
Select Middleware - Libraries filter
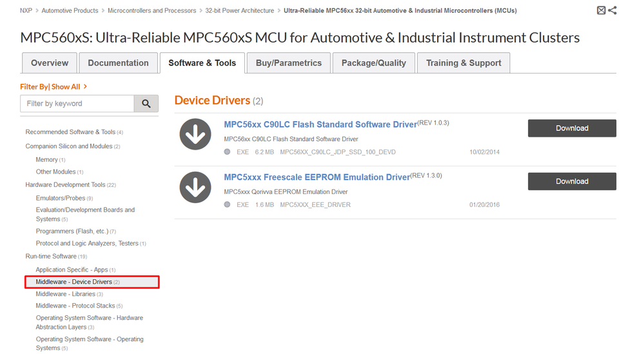(x=65, y=294)
